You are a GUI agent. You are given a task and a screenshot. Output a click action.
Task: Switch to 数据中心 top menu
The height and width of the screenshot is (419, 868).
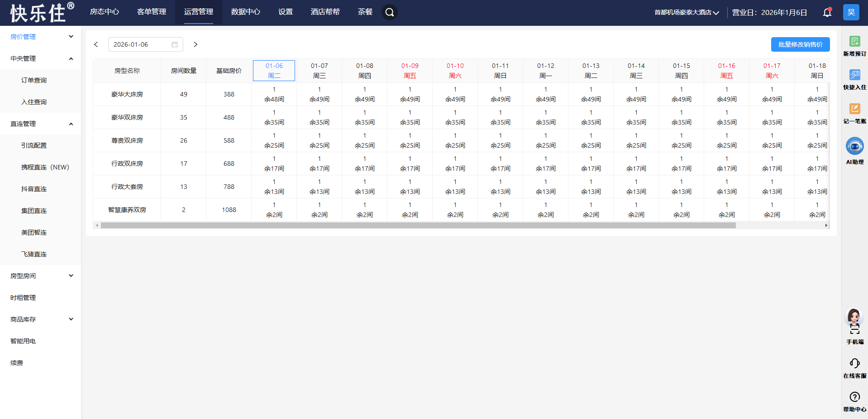pos(245,12)
